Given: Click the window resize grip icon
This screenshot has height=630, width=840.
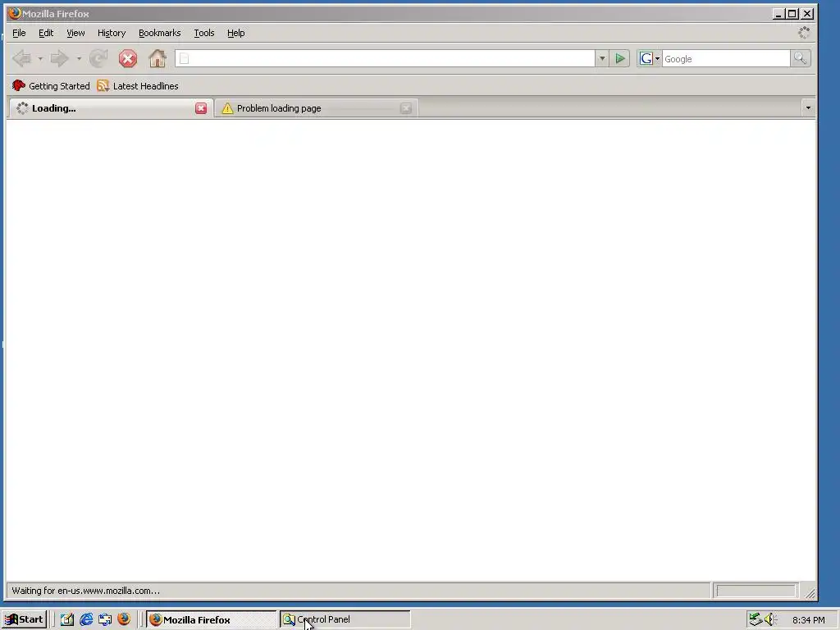Looking at the screenshot, I should (810, 592).
